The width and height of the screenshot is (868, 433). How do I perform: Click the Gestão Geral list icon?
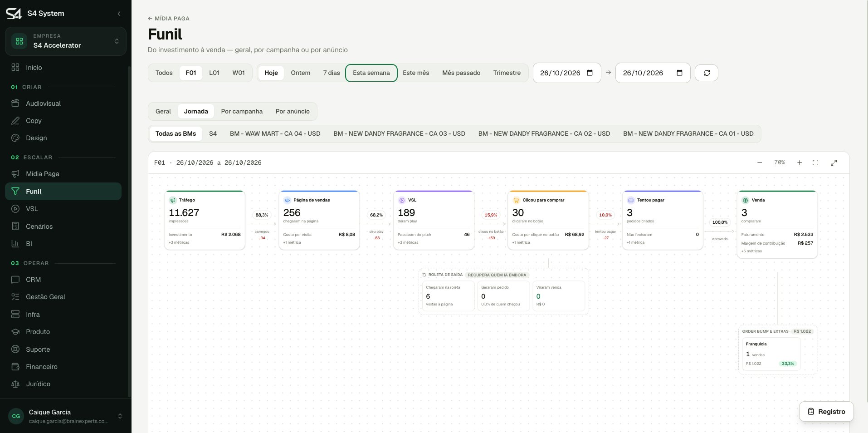point(15,297)
